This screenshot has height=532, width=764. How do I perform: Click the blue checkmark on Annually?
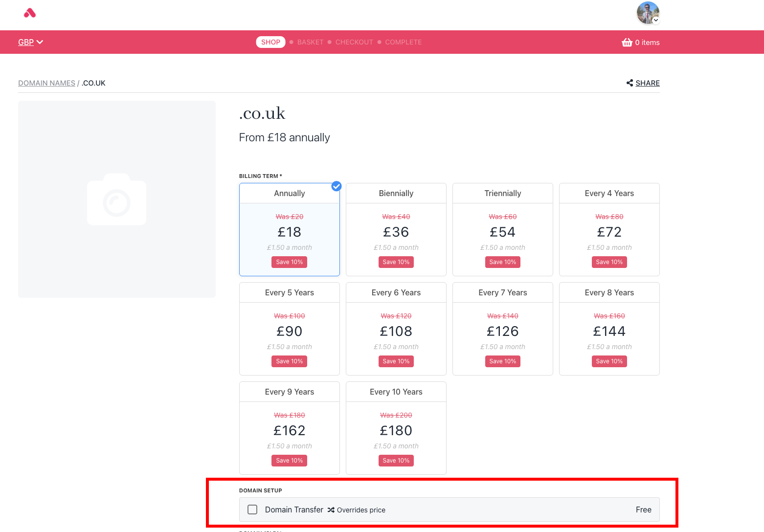[x=337, y=186]
